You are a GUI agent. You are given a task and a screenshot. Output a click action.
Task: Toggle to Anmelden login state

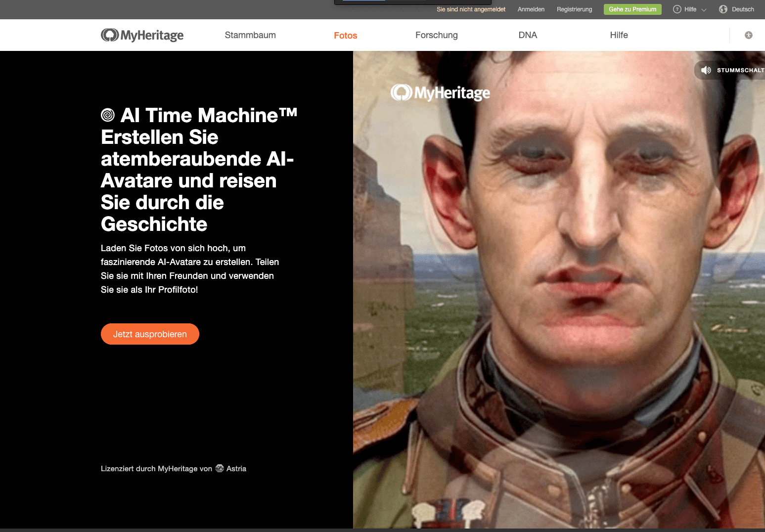[x=531, y=9]
